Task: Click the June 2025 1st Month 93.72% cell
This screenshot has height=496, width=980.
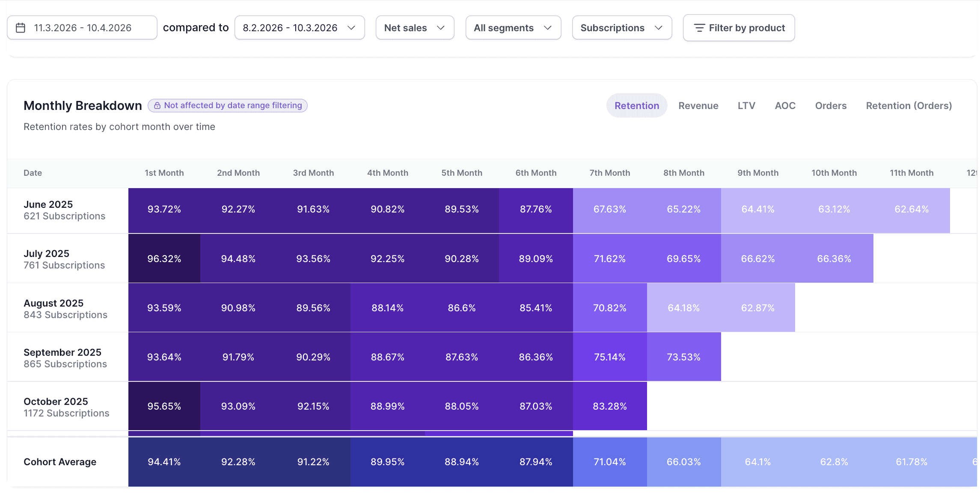Action: [164, 210]
